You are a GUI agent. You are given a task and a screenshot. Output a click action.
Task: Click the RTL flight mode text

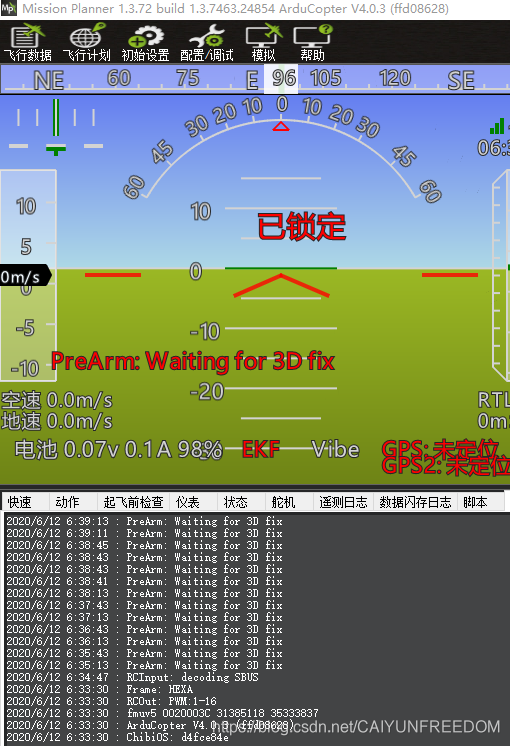click(493, 400)
